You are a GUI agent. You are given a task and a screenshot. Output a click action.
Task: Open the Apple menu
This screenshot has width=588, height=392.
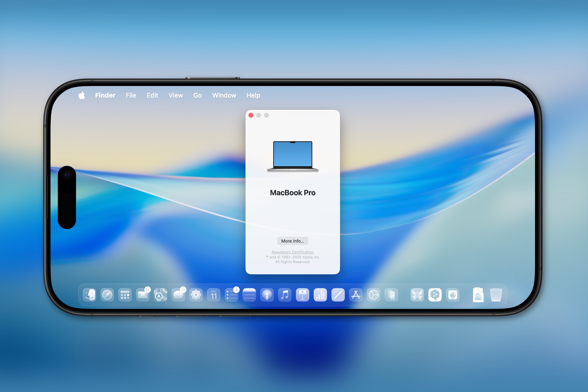(x=82, y=95)
